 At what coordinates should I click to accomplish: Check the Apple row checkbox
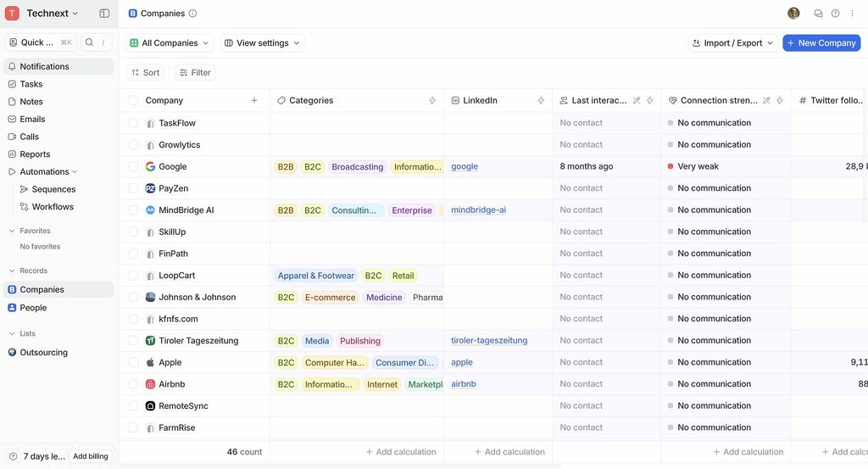click(x=133, y=362)
